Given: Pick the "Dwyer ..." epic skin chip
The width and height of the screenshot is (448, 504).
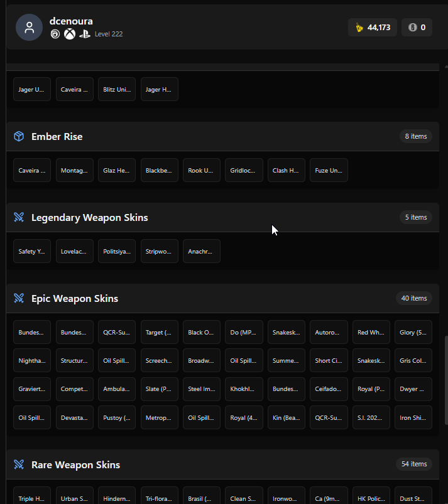Looking at the screenshot, I should pyautogui.click(x=413, y=389).
